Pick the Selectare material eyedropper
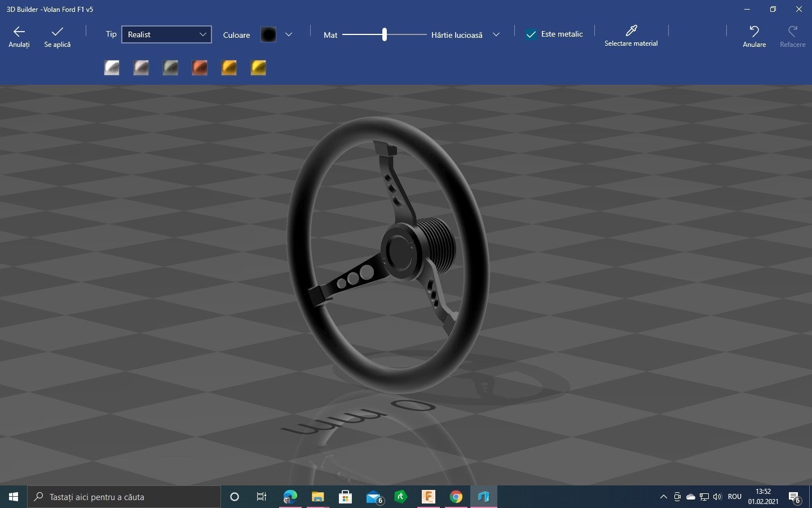 tap(631, 35)
